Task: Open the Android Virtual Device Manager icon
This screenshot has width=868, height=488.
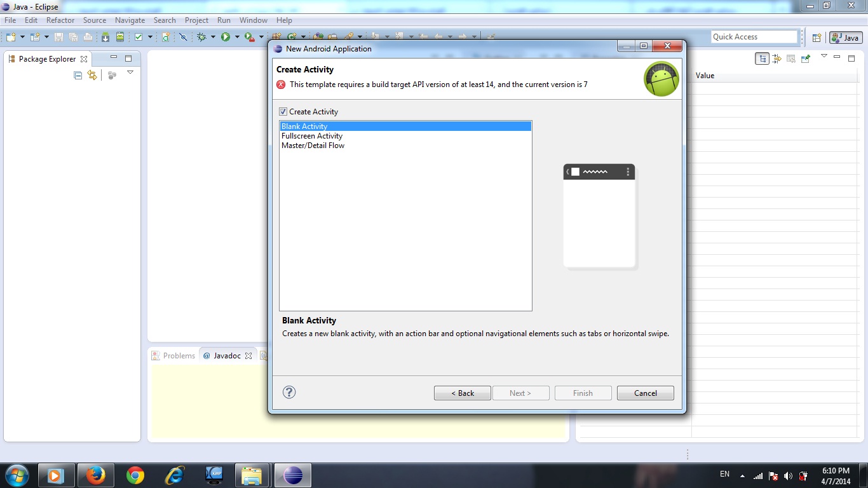Action: pos(119,37)
